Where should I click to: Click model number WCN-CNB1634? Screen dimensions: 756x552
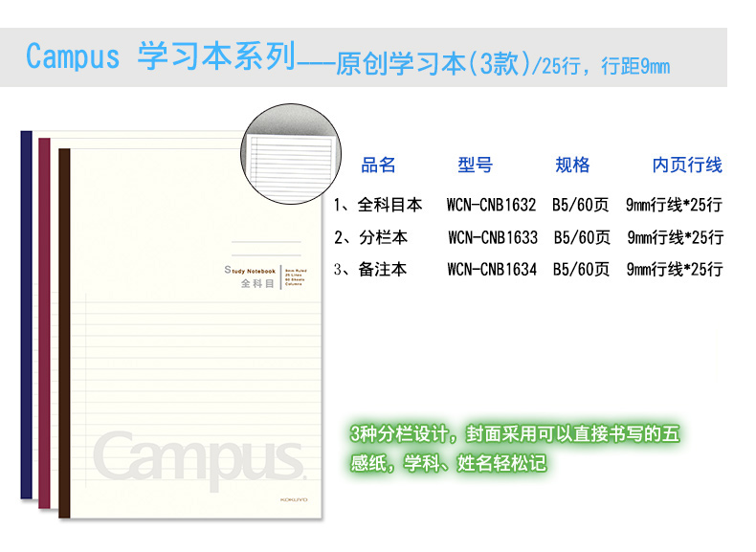click(x=492, y=269)
